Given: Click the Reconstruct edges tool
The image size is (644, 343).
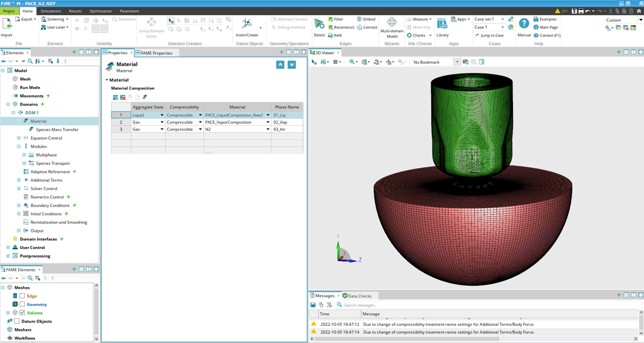Looking at the screenshot, I should click(341, 27).
